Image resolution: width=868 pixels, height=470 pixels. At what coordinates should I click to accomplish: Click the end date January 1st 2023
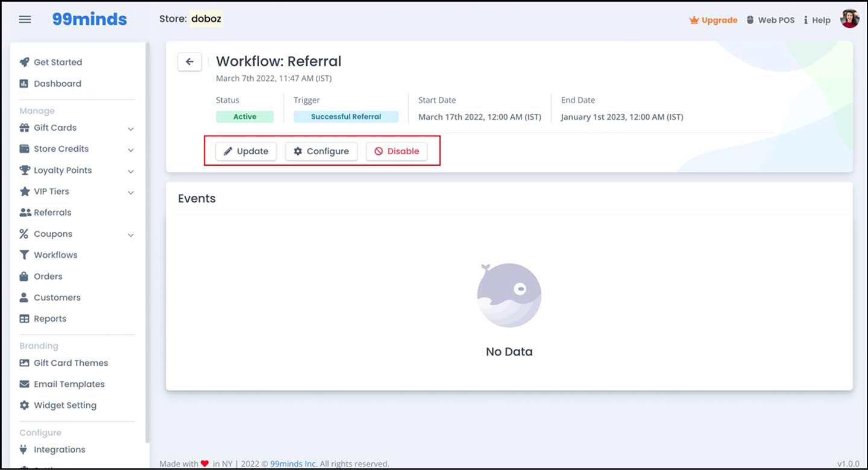[x=622, y=117]
